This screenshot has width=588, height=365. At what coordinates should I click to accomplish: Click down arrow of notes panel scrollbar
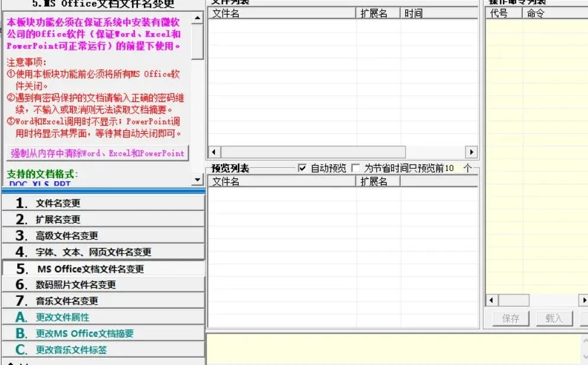[x=198, y=180]
